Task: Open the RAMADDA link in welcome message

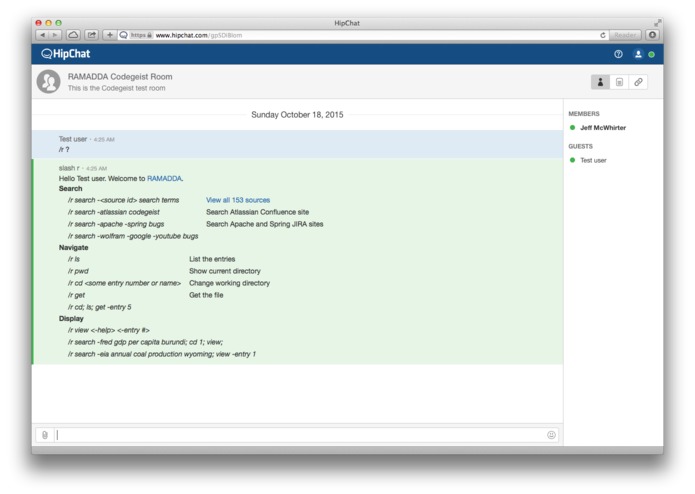Action: point(164,179)
